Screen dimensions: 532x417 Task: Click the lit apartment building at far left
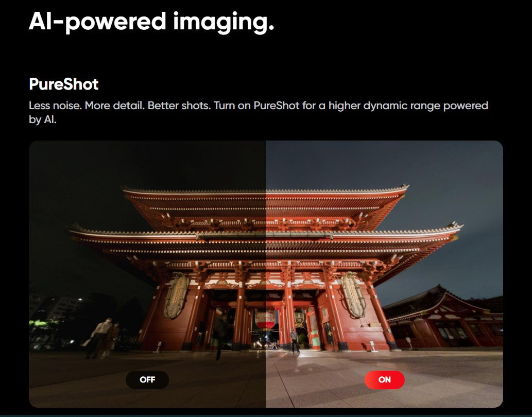pos(52,309)
